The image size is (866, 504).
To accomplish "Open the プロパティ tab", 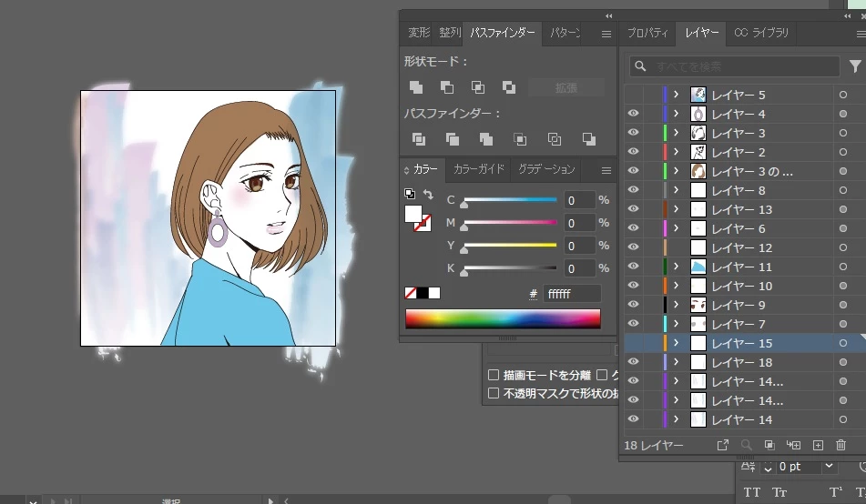I will tap(647, 33).
